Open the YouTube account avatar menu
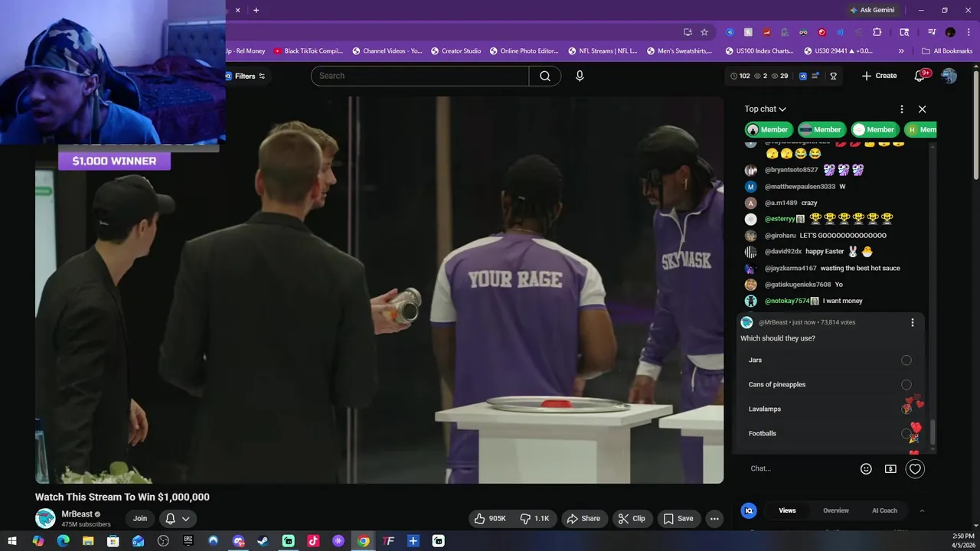This screenshot has height=551, width=980. 949,76
